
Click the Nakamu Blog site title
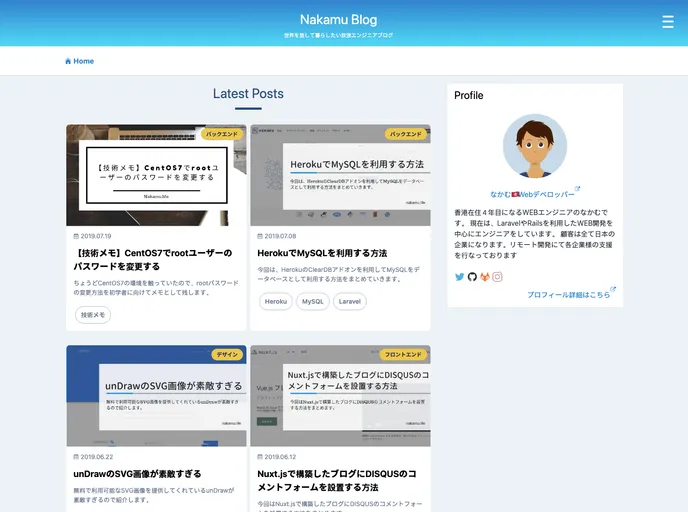pos(338,19)
